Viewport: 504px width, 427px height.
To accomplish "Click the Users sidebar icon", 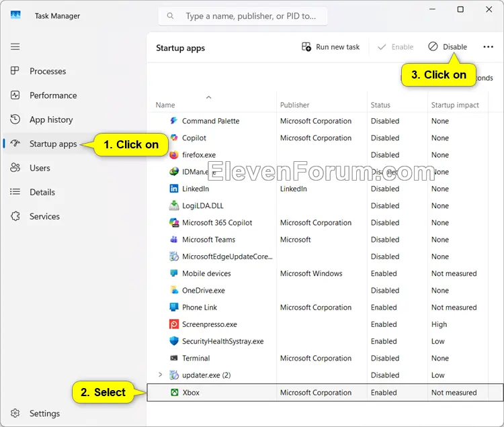I will coord(15,168).
